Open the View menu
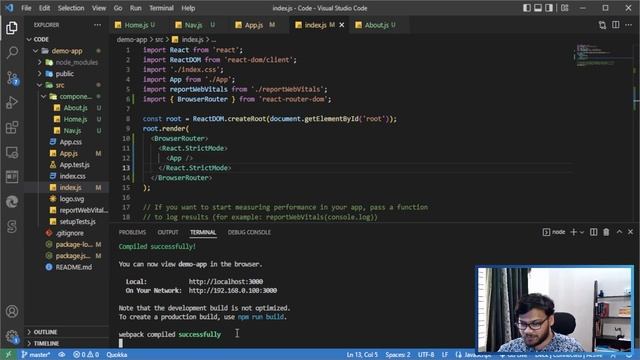This screenshot has width=640, height=360. pyautogui.click(x=99, y=8)
